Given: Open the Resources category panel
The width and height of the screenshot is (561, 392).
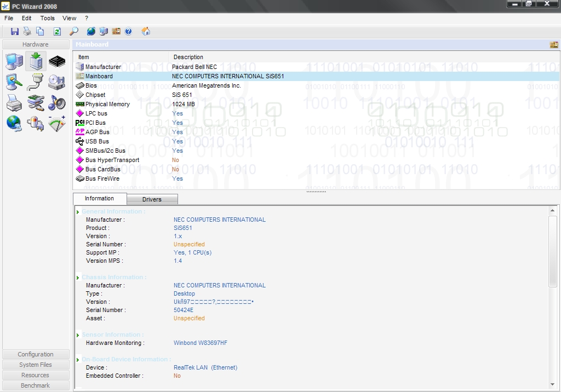Looking at the screenshot, I should pyautogui.click(x=36, y=375).
